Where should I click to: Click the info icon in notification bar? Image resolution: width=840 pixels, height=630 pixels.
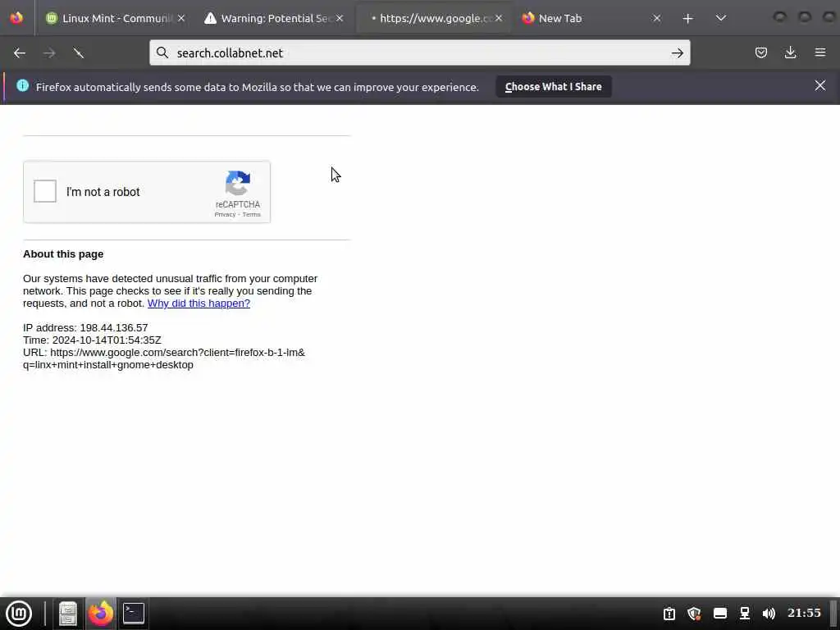coord(22,85)
